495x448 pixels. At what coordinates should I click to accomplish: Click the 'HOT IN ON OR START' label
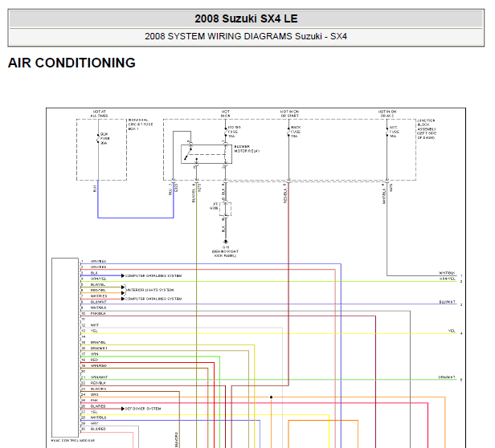[289, 113]
